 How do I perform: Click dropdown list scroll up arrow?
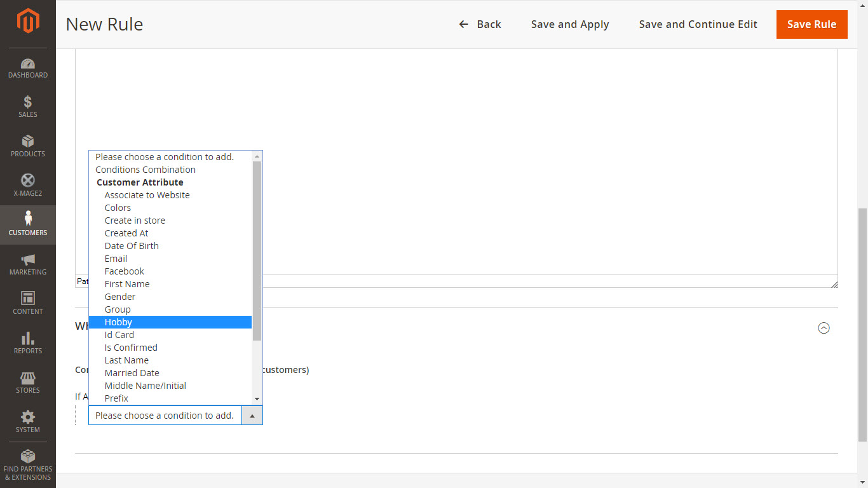click(257, 156)
